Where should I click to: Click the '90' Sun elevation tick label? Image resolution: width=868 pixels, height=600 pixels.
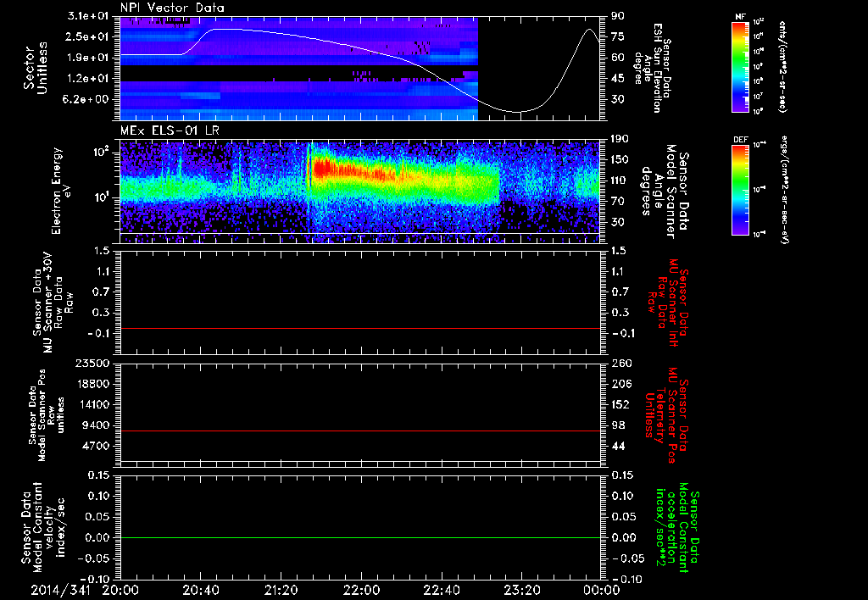point(617,16)
